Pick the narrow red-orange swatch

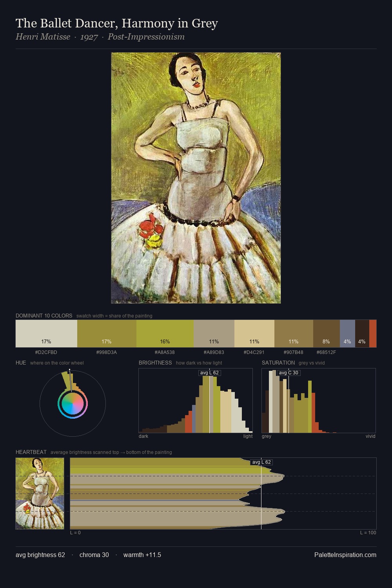click(373, 334)
